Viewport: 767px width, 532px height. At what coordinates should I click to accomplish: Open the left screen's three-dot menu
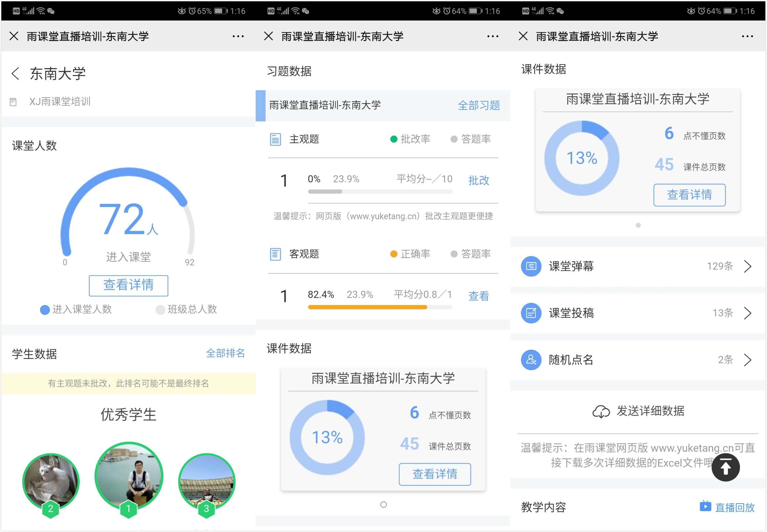[238, 36]
